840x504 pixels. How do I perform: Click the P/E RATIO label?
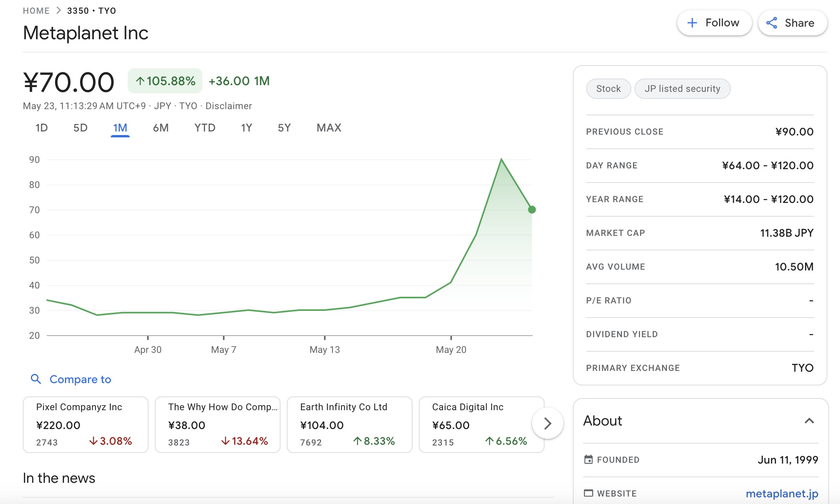609,301
